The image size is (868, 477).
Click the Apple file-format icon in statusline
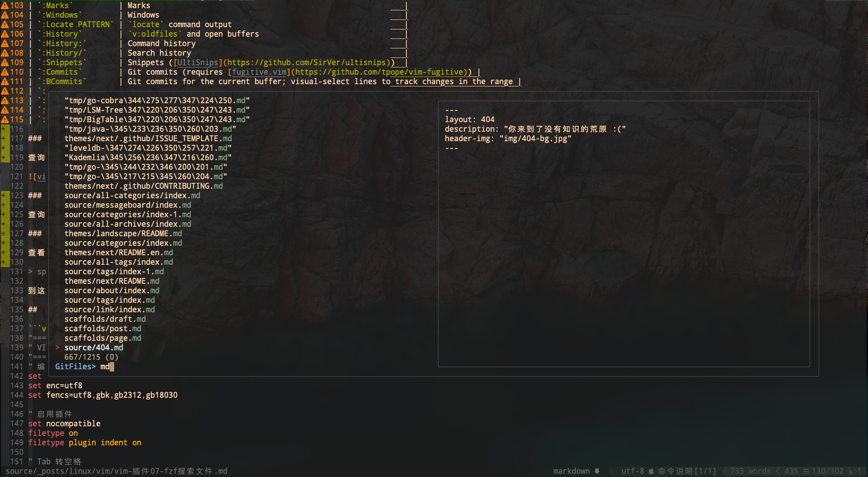click(x=651, y=471)
